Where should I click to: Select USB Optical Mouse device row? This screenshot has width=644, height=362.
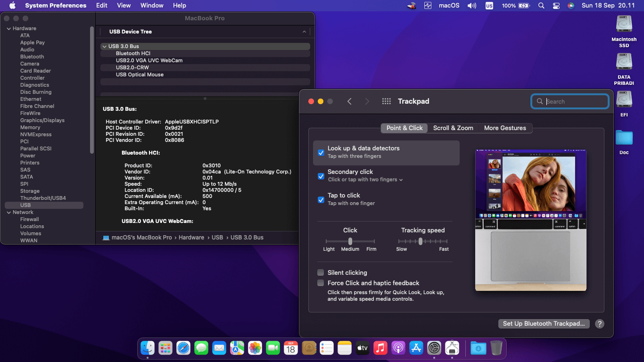click(205, 74)
